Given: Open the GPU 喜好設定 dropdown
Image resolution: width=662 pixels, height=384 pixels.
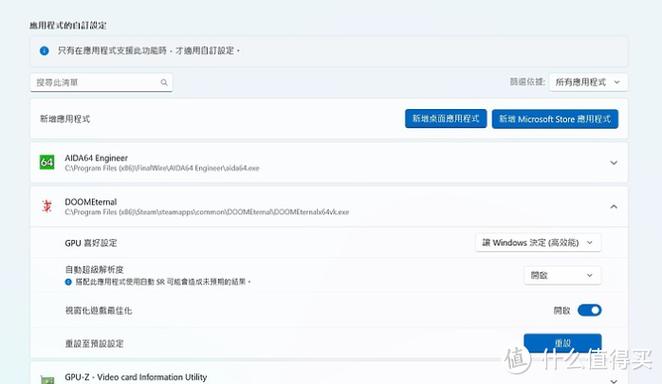Looking at the screenshot, I should click(538, 243).
